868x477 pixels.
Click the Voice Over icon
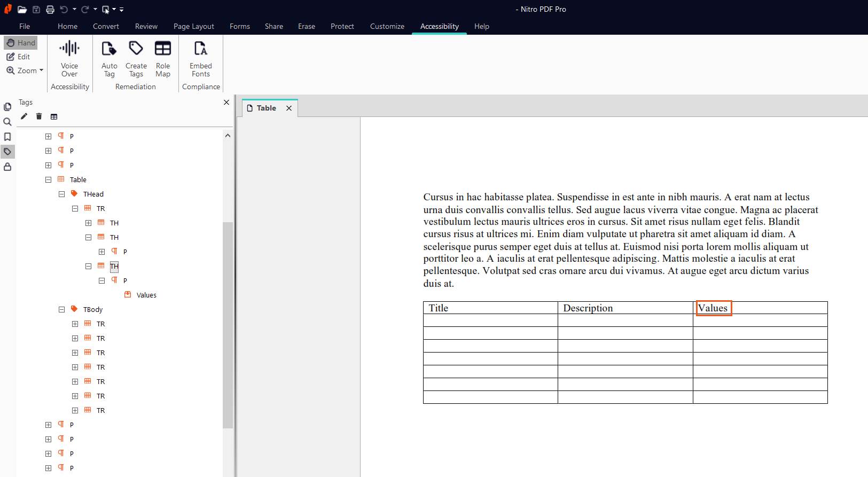[69, 49]
